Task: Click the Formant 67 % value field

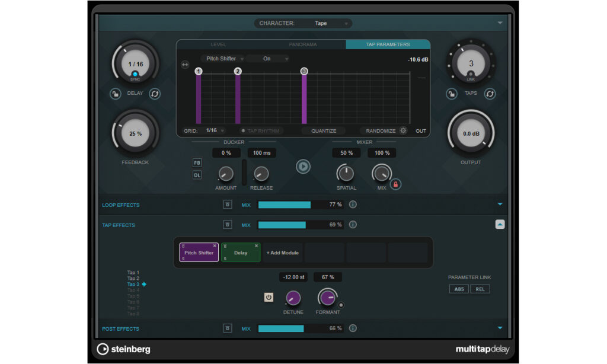Action: click(x=328, y=277)
